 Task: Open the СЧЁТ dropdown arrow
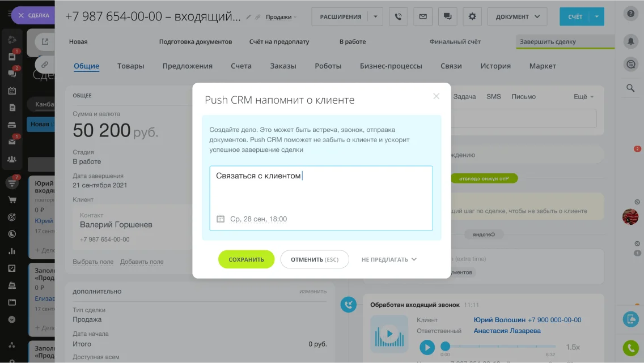tap(597, 16)
